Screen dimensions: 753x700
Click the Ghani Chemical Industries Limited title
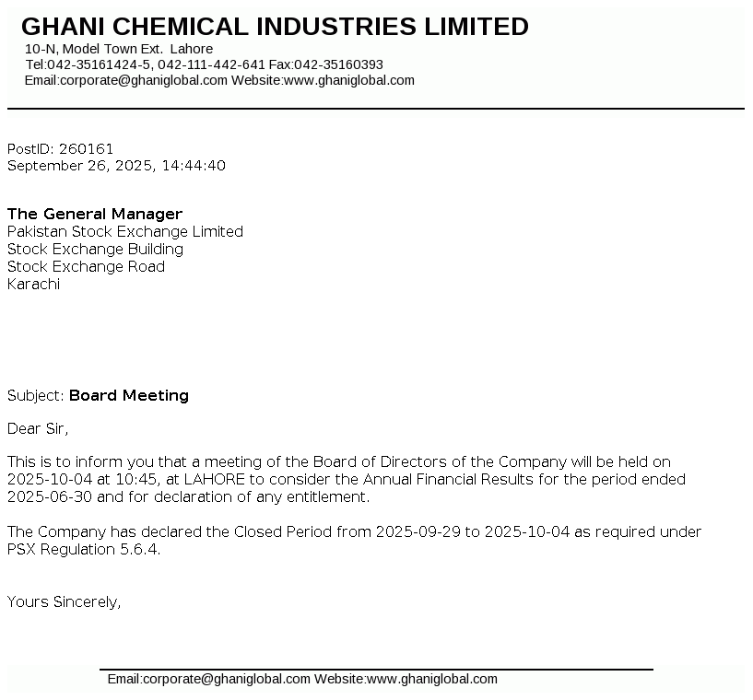tap(275, 27)
